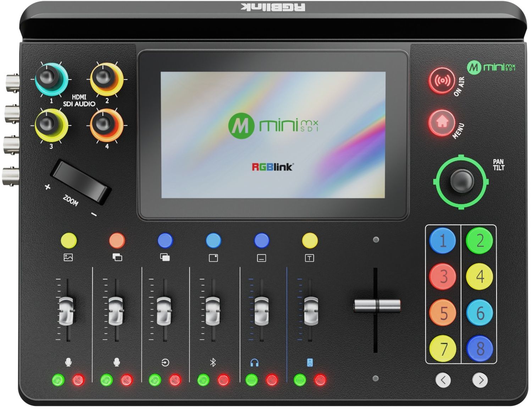Click the line-in arrow channel icon

click(165, 362)
